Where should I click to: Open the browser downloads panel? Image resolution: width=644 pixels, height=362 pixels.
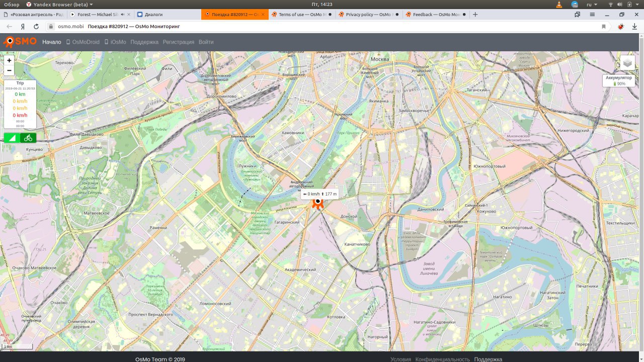tap(635, 26)
